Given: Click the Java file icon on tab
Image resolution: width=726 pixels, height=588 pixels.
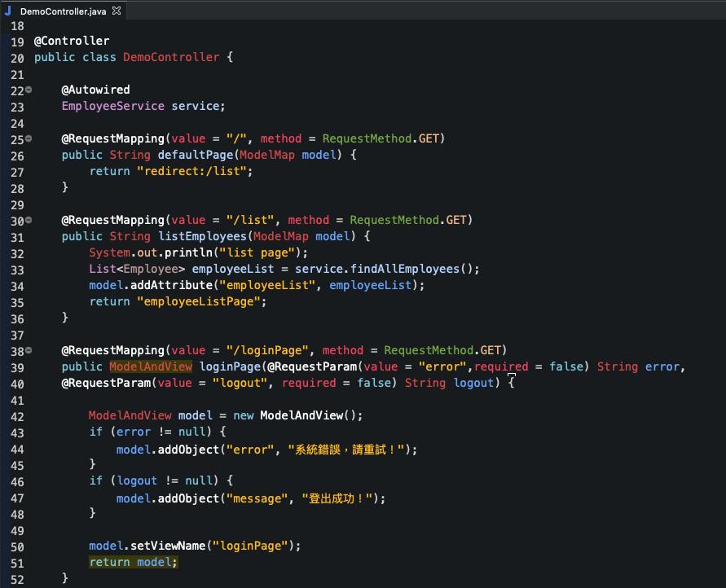Looking at the screenshot, I should click(x=8, y=11).
